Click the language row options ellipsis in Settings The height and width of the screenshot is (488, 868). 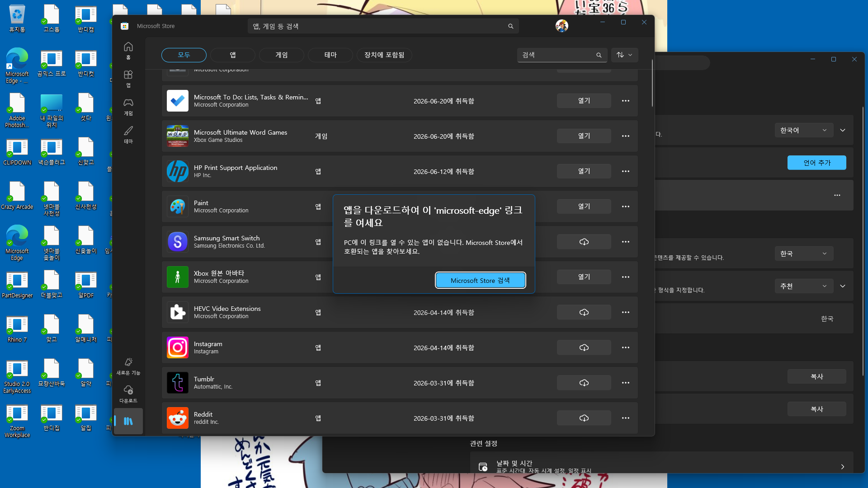click(x=837, y=195)
